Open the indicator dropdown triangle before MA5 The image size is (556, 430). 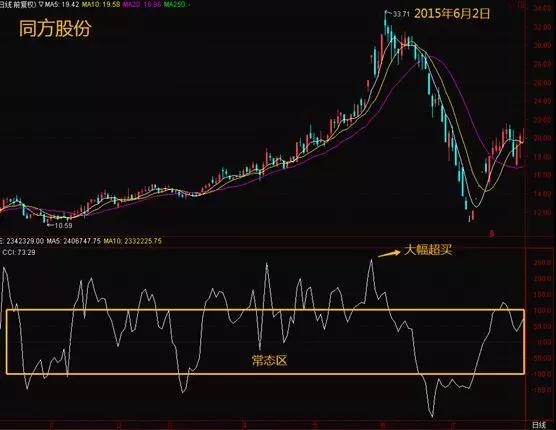click(41, 5)
